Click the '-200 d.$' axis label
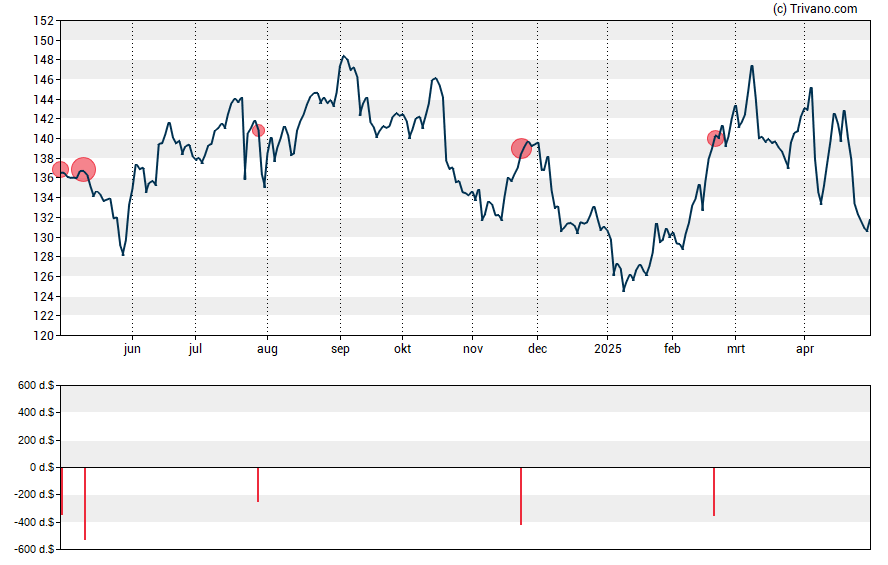The width and height of the screenshot is (888, 565). point(34,494)
